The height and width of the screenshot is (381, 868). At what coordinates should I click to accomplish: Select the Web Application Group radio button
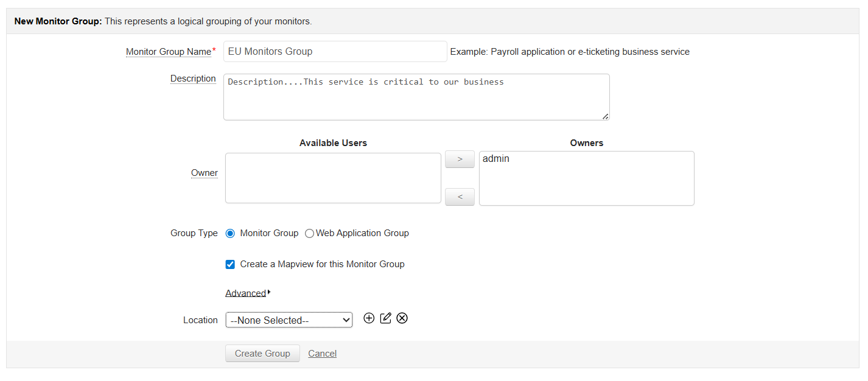click(x=309, y=233)
